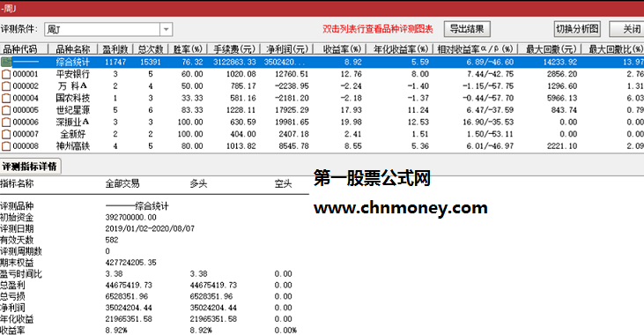
Task: Sort by 年化收益率(%) column header
Action: [400, 49]
